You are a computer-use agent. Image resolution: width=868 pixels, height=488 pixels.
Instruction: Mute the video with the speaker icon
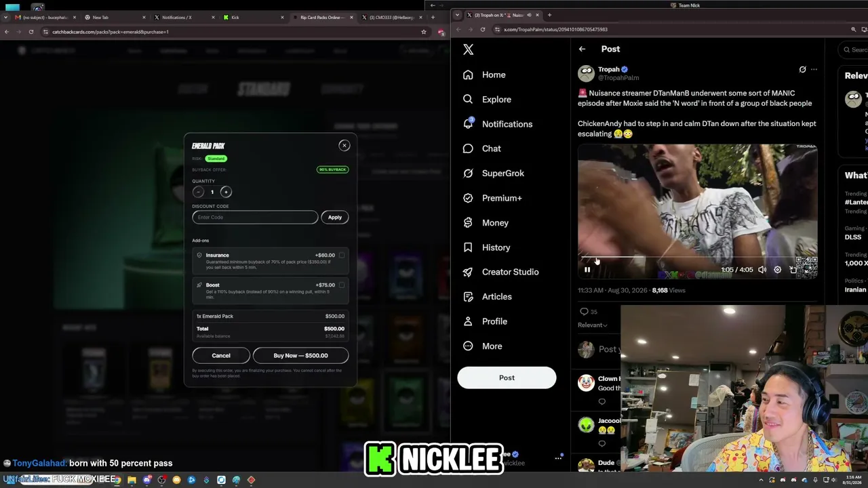(762, 270)
